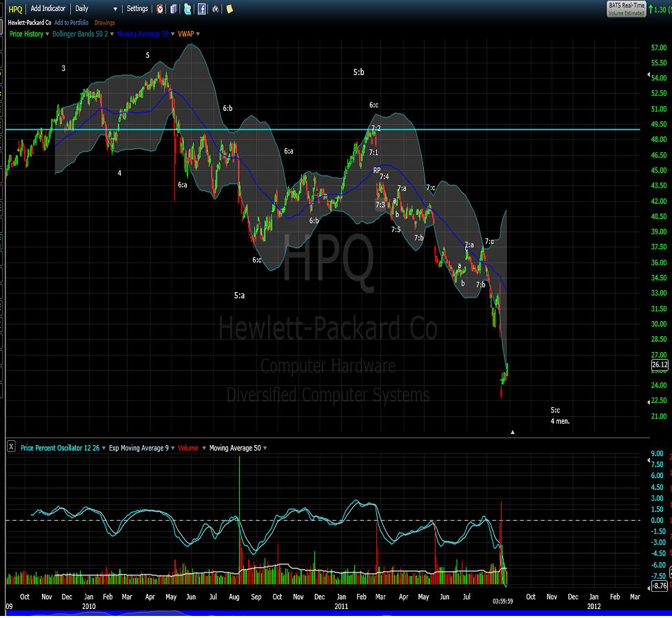The image size is (672, 618).
Task: Select the red Volume label
Action: click(x=187, y=448)
